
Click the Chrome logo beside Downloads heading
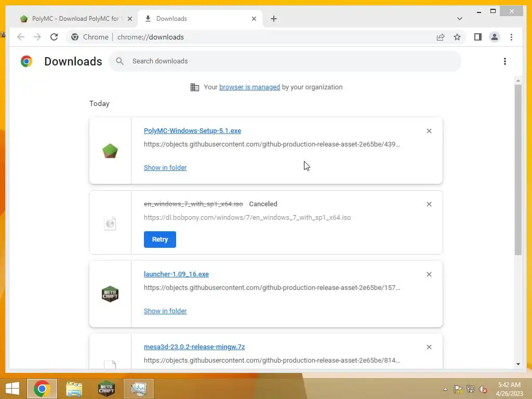click(x=26, y=61)
